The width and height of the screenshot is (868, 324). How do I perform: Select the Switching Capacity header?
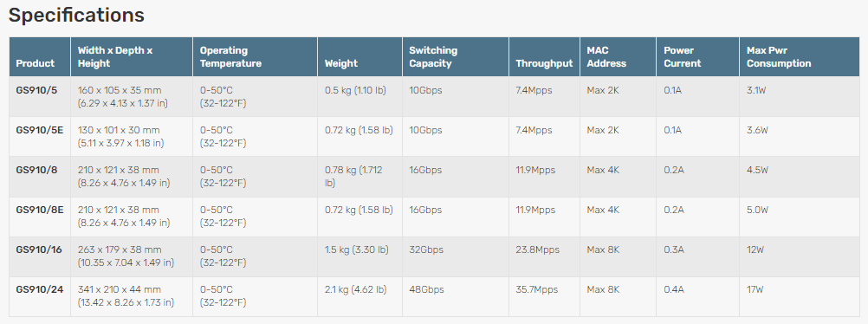pos(433,56)
